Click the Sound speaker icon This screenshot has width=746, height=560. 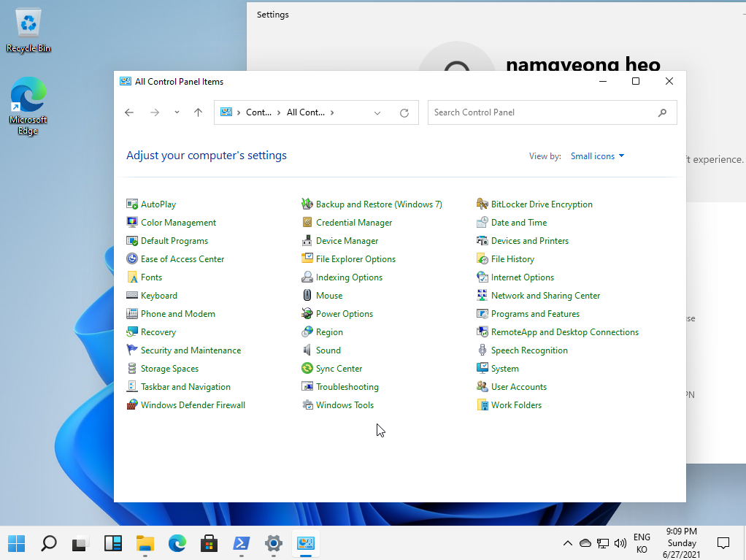307,350
